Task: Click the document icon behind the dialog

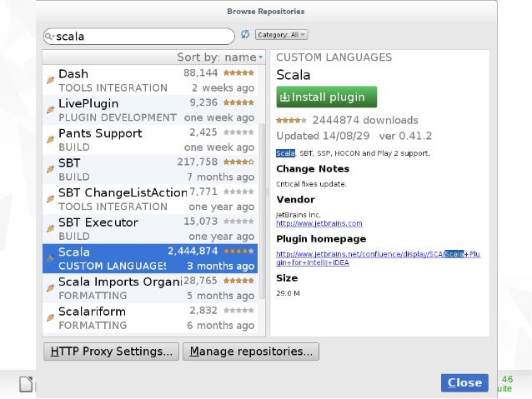Action: pos(26,384)
